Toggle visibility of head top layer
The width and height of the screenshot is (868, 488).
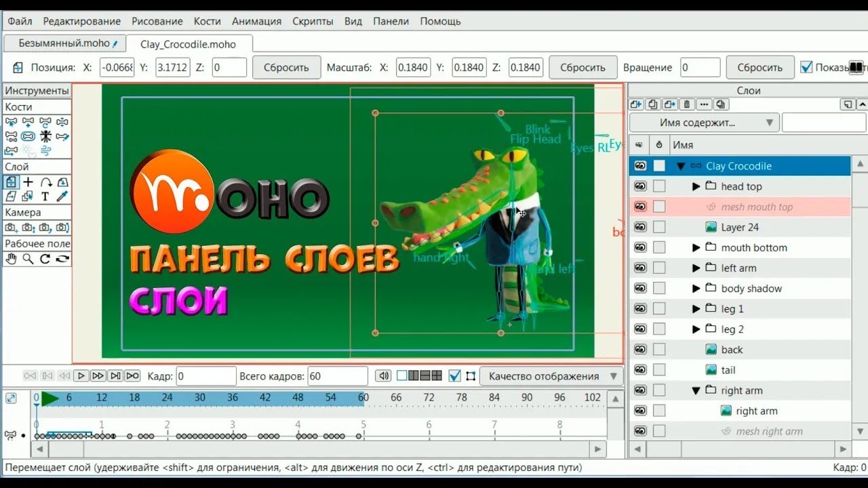(x=639, y=186)
